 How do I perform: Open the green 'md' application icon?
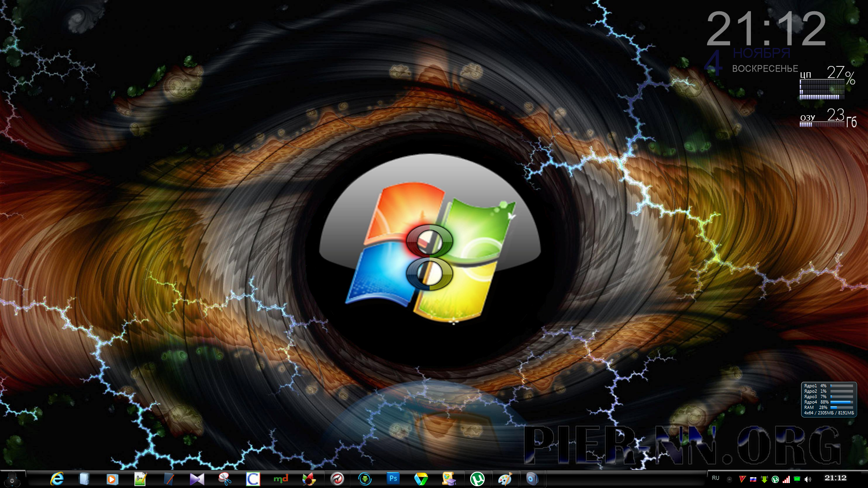281,479
